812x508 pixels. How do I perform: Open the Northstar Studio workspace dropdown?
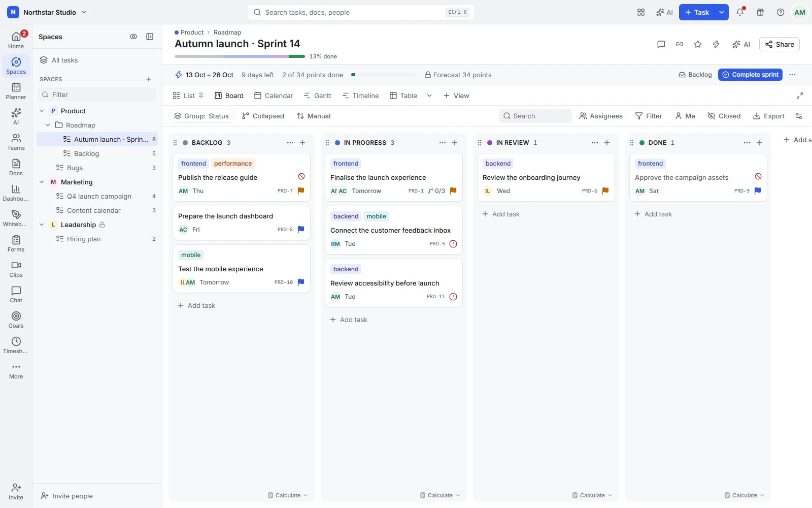[47, 12]
